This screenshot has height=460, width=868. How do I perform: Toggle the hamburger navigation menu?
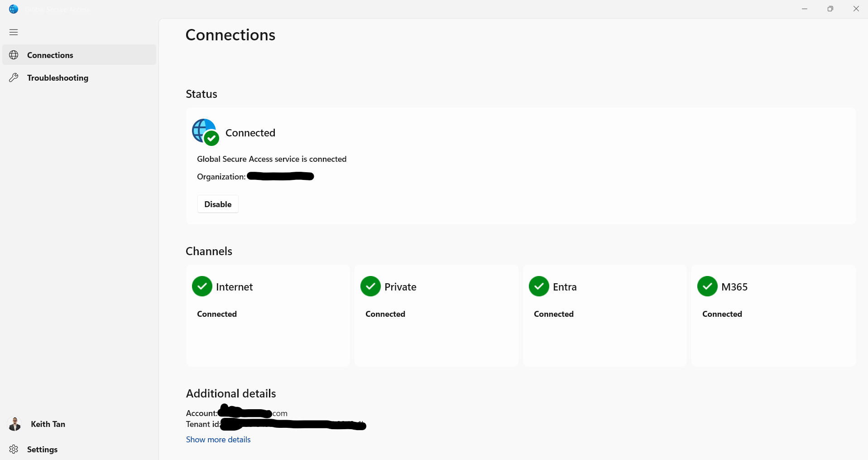[x=14, y=32]
